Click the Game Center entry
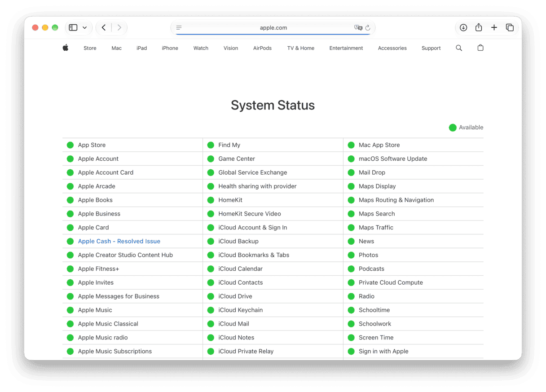 click(x=237, y=159)
